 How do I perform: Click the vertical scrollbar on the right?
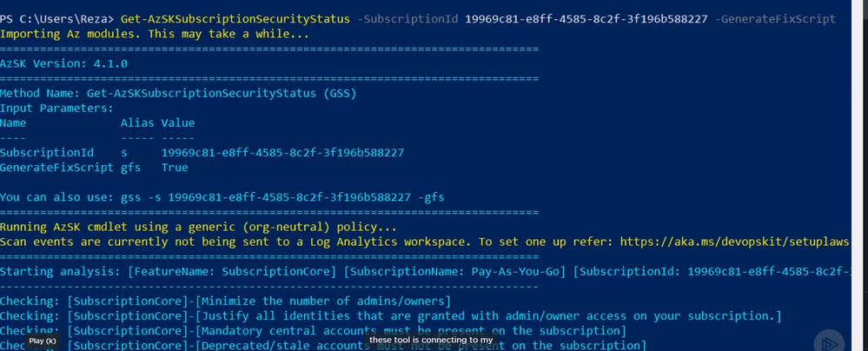pos(859,175)
